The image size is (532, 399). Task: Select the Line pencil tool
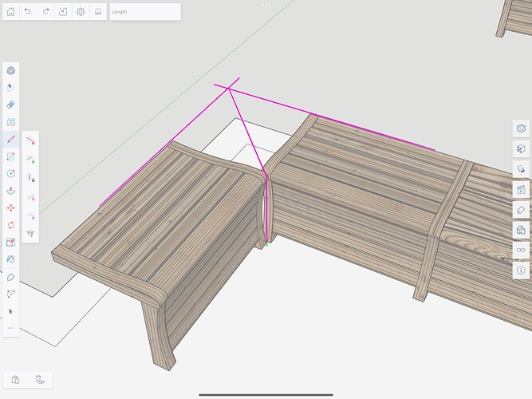click(11, 139)
